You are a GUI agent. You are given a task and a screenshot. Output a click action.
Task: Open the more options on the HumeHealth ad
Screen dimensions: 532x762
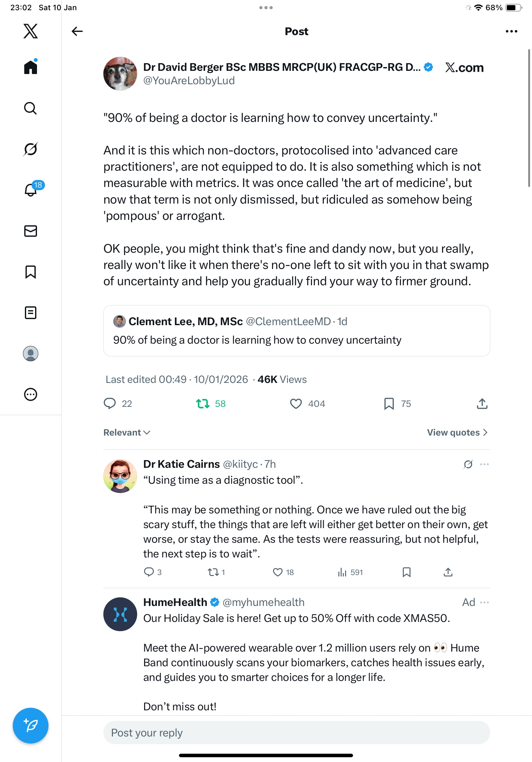tap(484, 602)
